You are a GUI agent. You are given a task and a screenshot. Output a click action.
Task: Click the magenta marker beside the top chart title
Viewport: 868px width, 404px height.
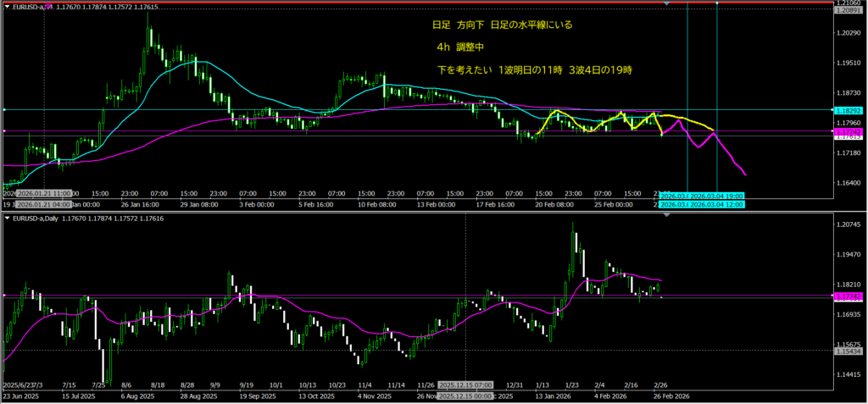point(48,7)
